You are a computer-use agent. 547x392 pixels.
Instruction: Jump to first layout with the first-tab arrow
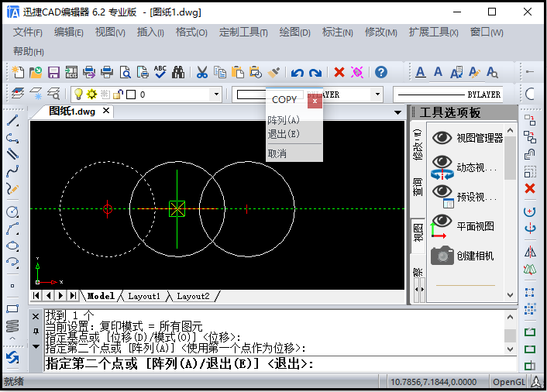pyautogui.click(x=36, y=296)
